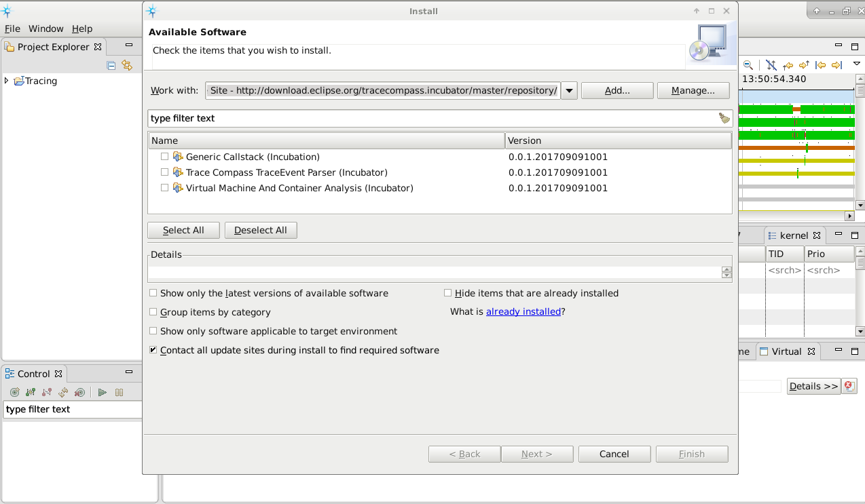The image size is (865, 504).
Task: Switch to the kernel tab
Action: coord(793,235)
